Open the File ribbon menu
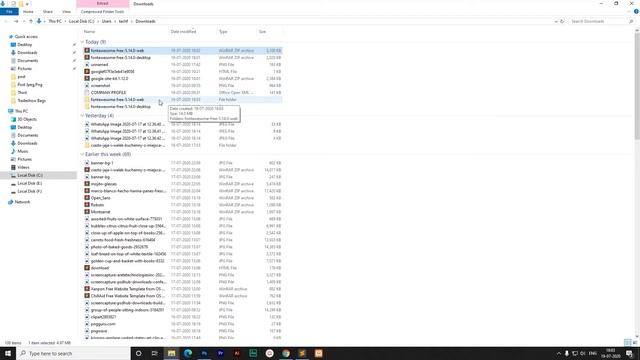640x360 pixels. point(9,12)
